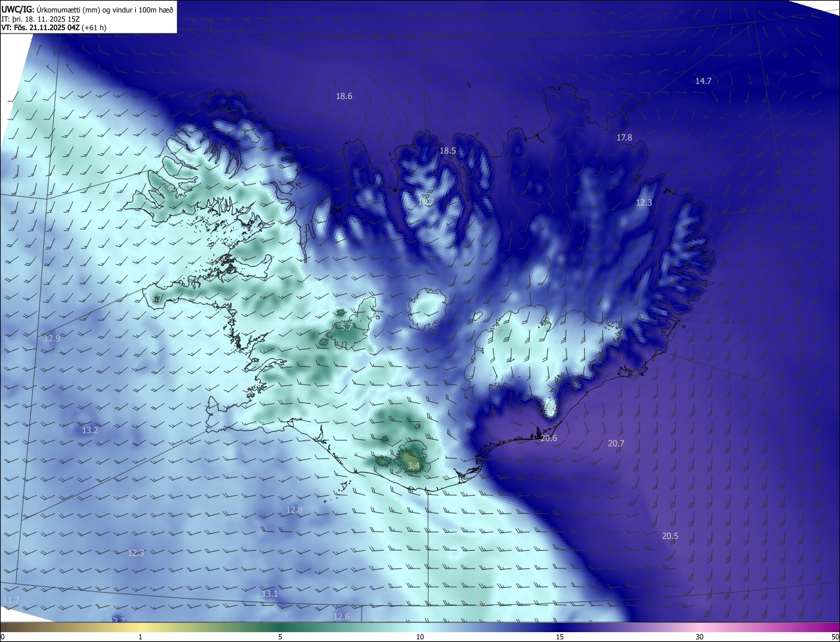
Task: Click the 20.6 value on the map
Action: coord(549,438)
